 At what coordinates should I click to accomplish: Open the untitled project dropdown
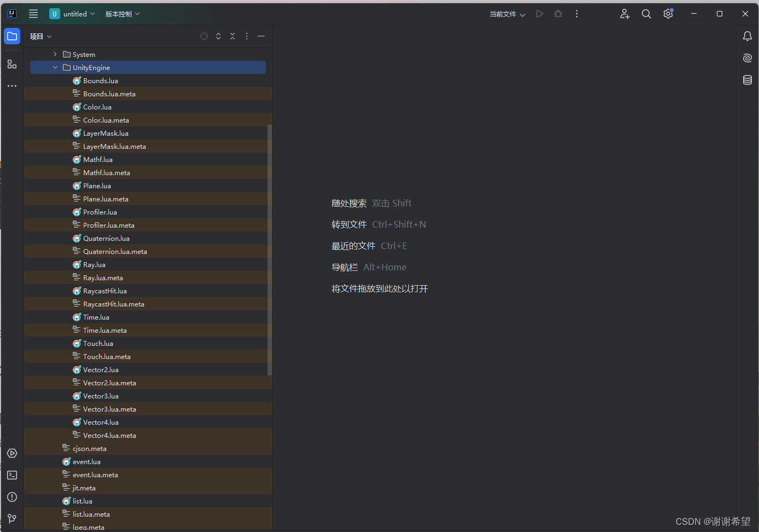pos(73,14)
